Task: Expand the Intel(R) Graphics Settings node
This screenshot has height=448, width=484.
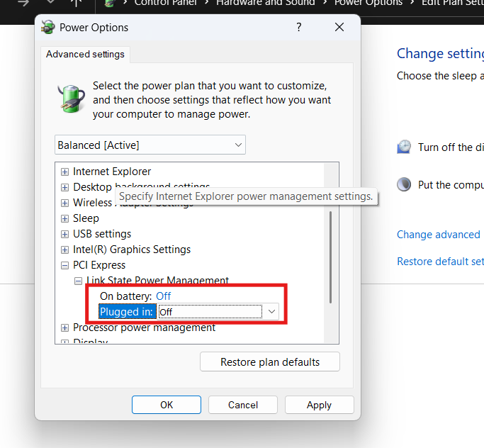Action: click(64, 250)
